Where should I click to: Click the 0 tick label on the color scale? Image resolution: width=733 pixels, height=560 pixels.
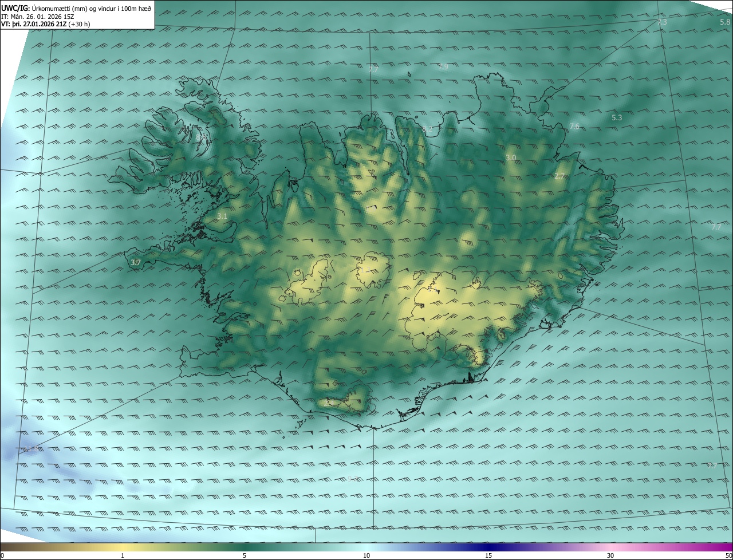[x=2, y=555]
